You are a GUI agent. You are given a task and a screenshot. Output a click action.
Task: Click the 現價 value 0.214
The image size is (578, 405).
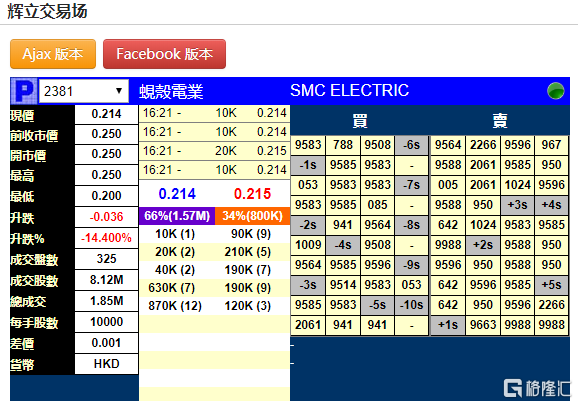coord(107,114)
